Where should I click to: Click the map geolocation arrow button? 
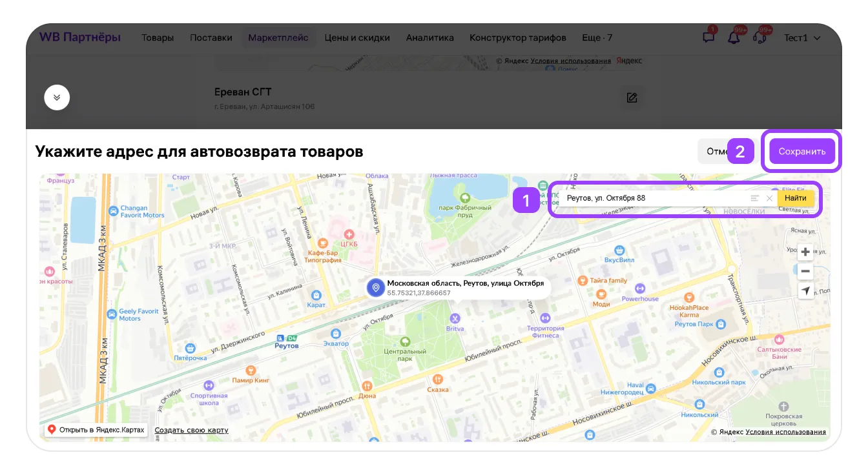(805, 291)
